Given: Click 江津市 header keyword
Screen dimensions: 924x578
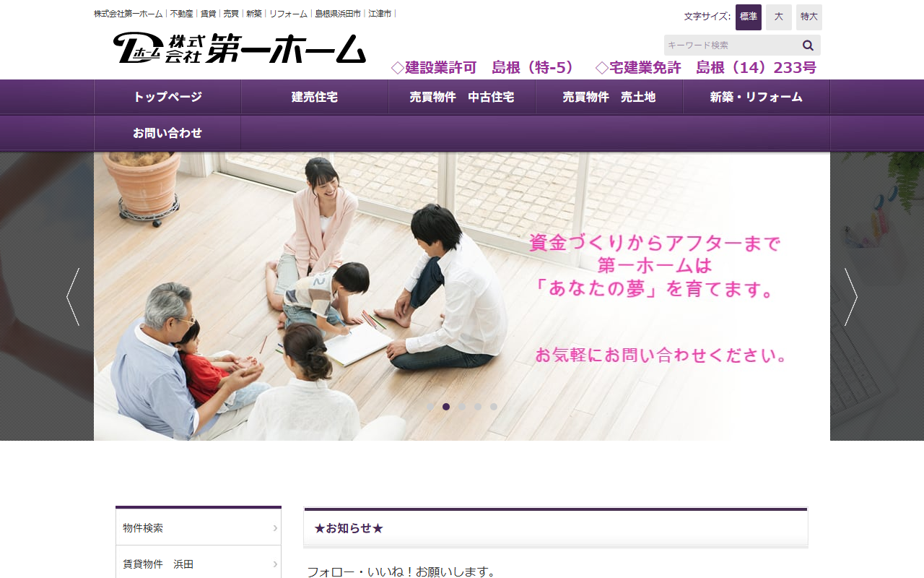Looking at the screenshot, I should click(380, 14).
